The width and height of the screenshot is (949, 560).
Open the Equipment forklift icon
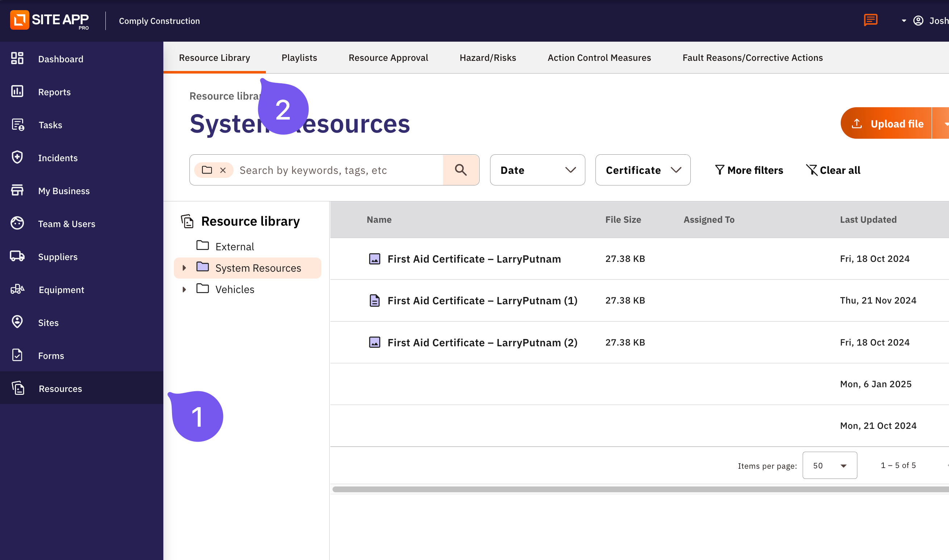(x=17, y=289)
